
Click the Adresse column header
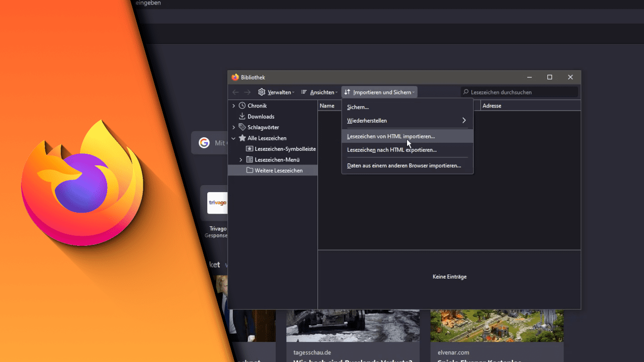(531, 106)
